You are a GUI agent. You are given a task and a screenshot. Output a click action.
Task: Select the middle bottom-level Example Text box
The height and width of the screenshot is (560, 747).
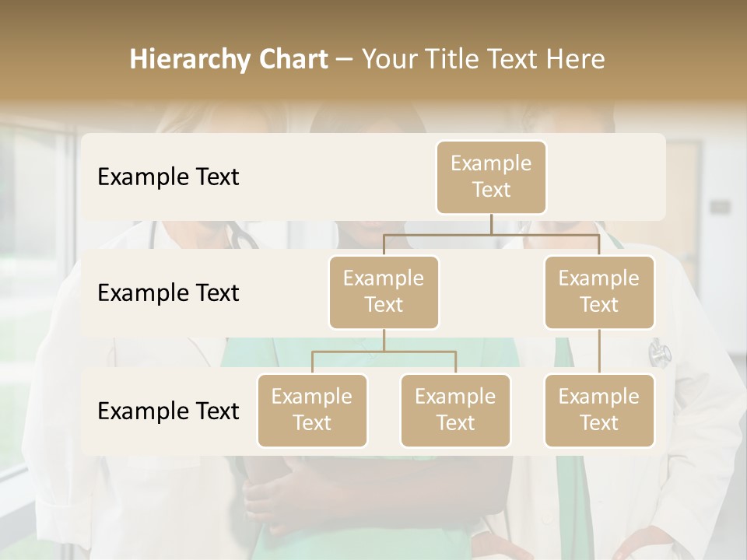pos(455,411)
